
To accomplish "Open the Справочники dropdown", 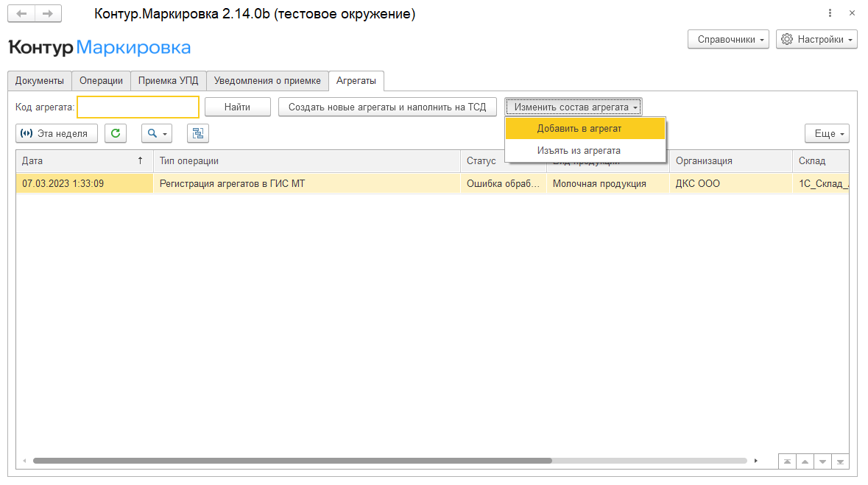I will [729, 39].
